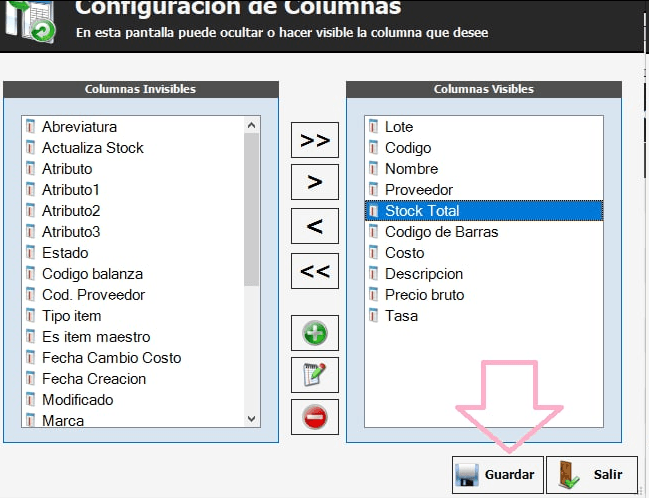Image resolution: width=649 pixels, height=498 pixels.
Task: Move all columns left with << button
Action: (x=315, y=270)
